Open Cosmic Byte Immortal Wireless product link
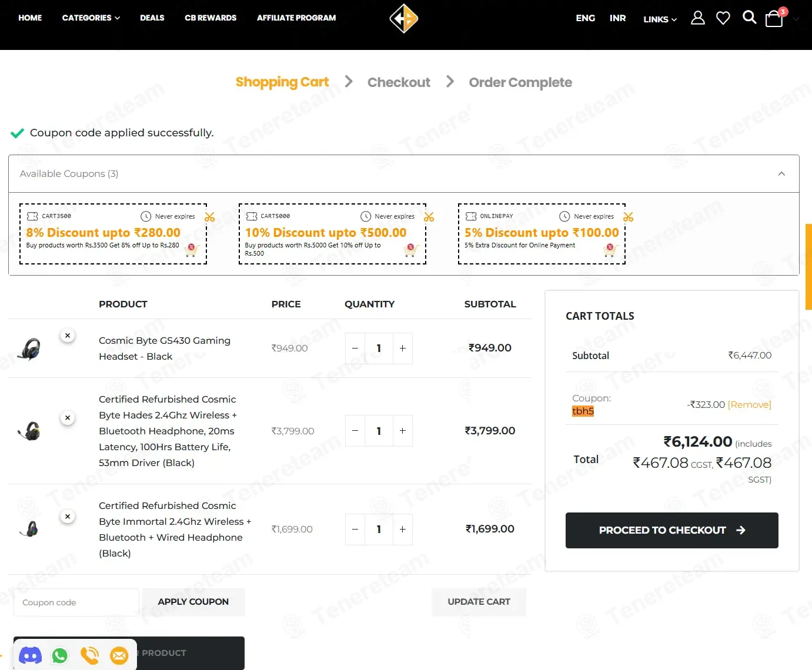Image resolution: width=812 pixels, height=670 pixels. (175, 530)
